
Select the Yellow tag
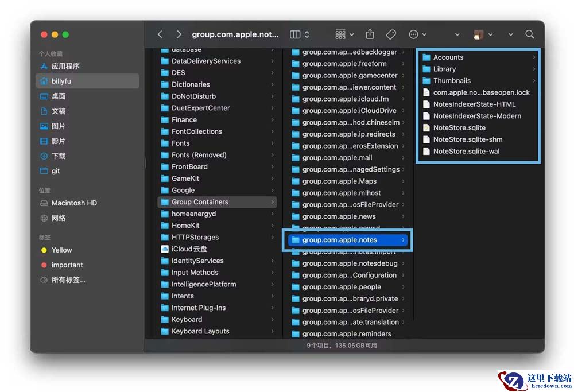pos(87,250)
